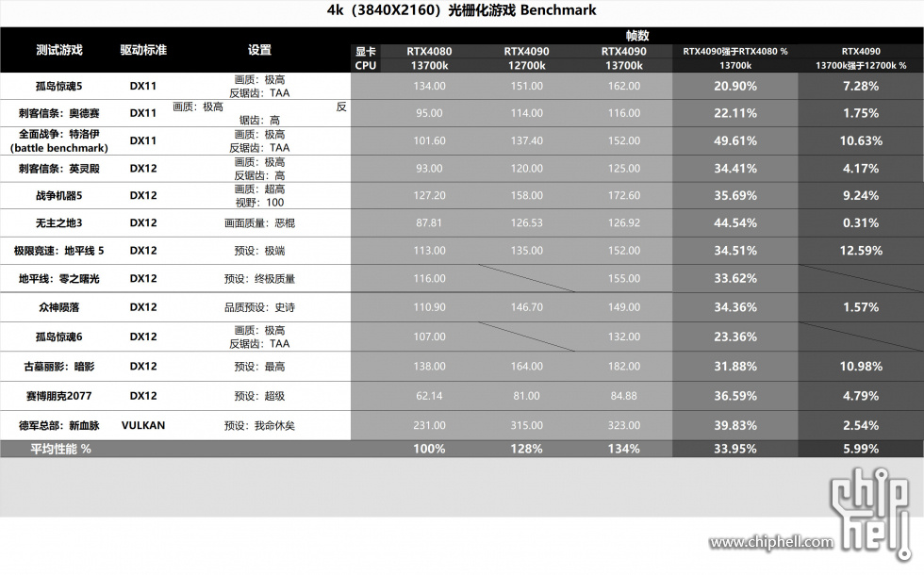
Task: Select the 'CPU' header label
Action: tap(366, 65)
